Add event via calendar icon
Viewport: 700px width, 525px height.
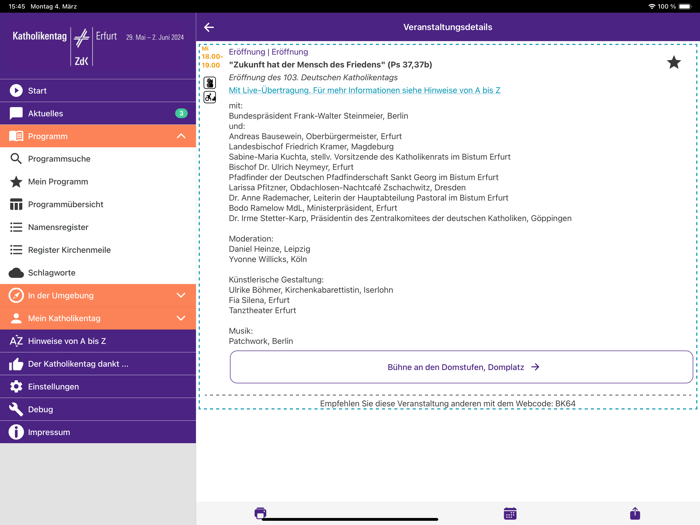pyautogui.click(x=510, y=513)
